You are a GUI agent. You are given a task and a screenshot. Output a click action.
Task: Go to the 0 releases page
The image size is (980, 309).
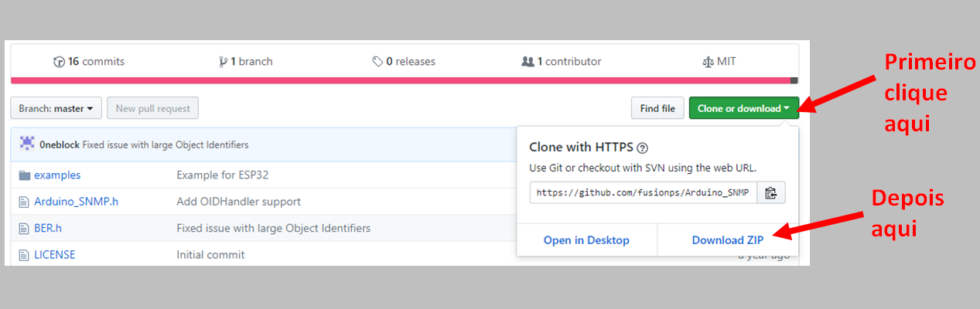[404, 62]
